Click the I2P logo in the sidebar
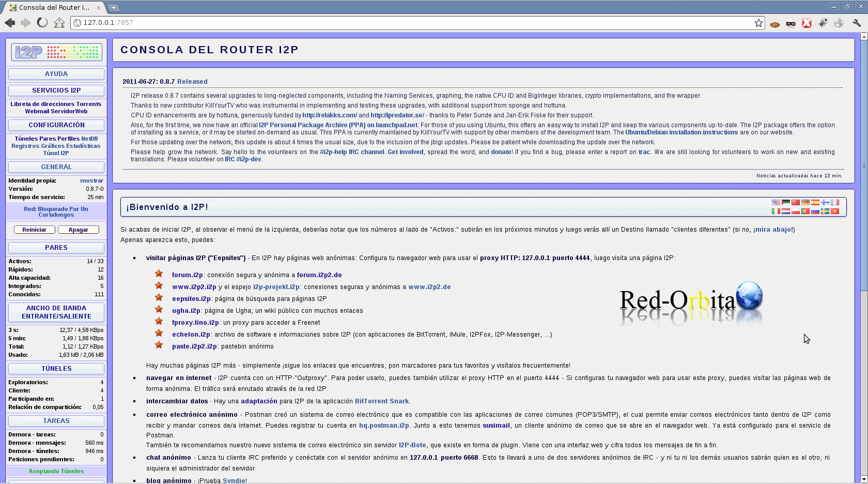Image resolution: width=868 pixels, height=484 pixels. click(x=56, y=52)
